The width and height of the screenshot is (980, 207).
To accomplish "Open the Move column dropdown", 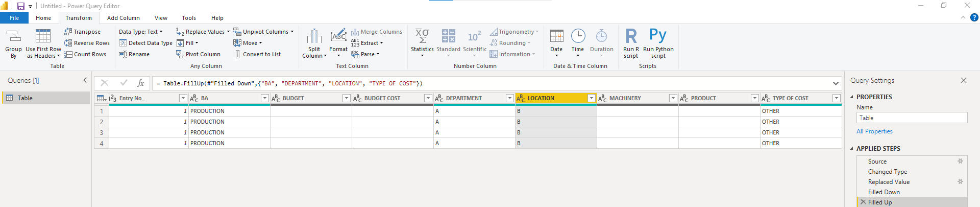I will (x=248, y=43).
